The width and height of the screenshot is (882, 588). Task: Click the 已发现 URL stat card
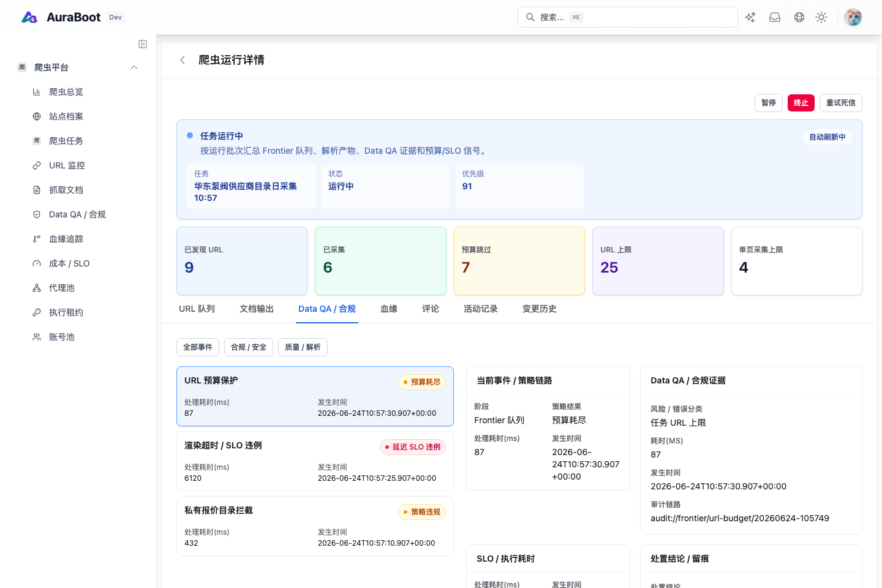242,261
